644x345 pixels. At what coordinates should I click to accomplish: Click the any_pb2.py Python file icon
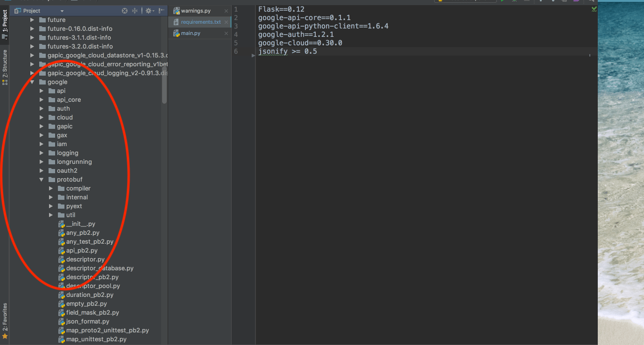point(61,233)
